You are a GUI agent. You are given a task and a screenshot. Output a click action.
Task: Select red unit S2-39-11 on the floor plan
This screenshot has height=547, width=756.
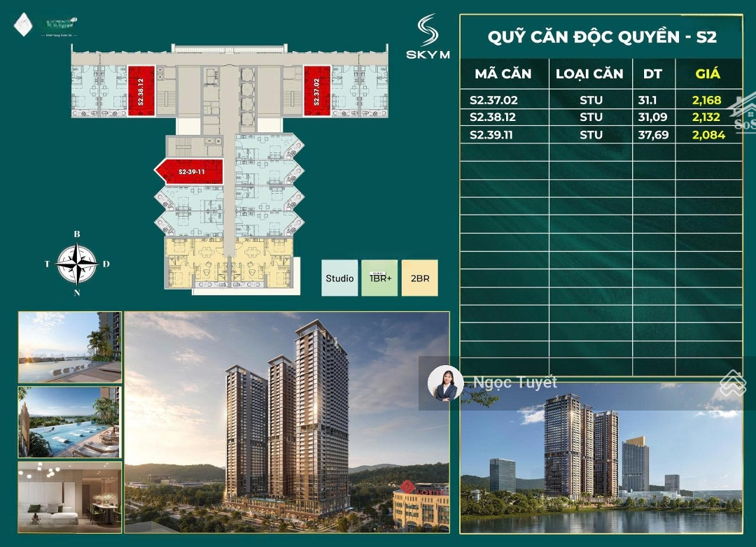tap(190, 171)
